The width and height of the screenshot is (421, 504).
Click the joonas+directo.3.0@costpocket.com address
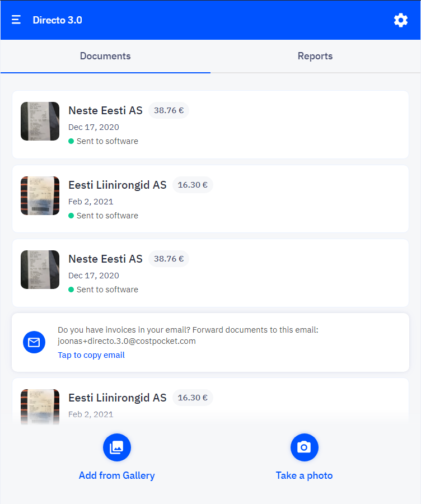[127, 341]
